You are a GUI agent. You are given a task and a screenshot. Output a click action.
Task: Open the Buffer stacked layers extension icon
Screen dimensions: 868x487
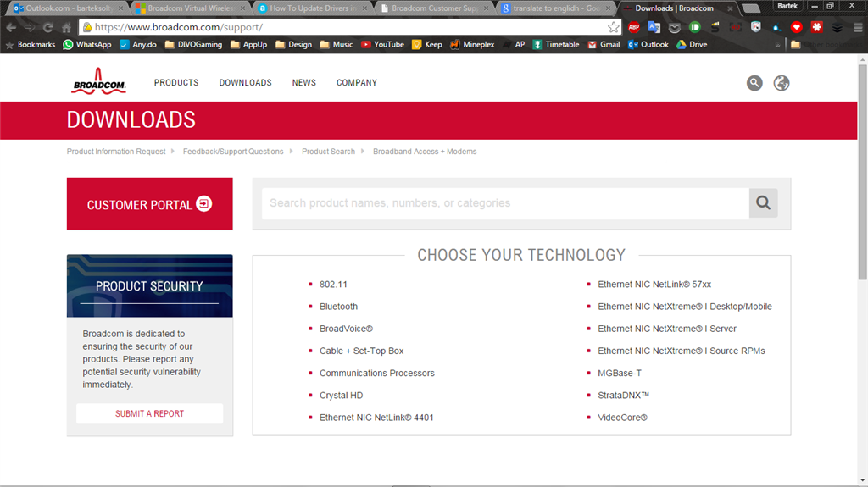837,27
